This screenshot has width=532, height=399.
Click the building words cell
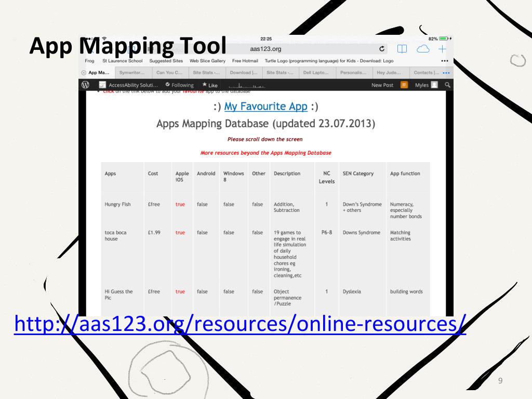click(x=406, y=291)
